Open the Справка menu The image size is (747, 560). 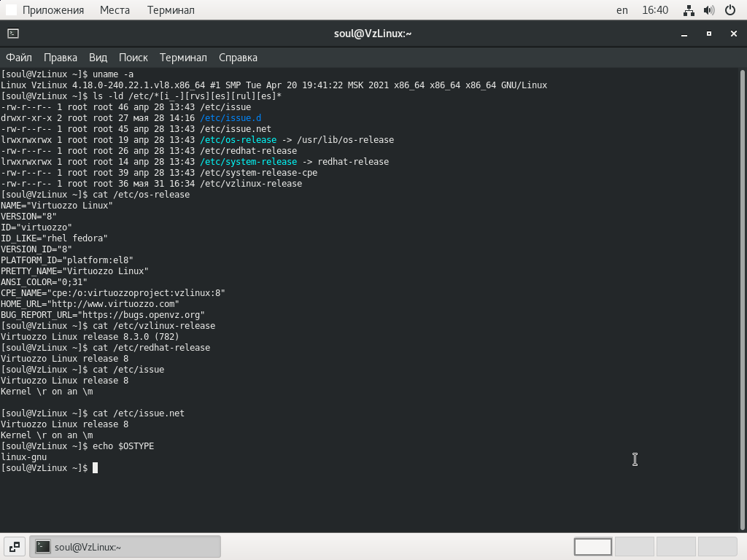tap(239, 58)
